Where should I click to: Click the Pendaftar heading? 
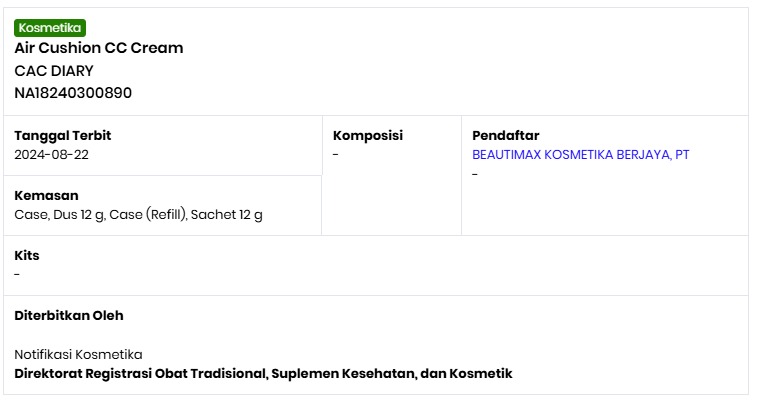click(505, 136)
